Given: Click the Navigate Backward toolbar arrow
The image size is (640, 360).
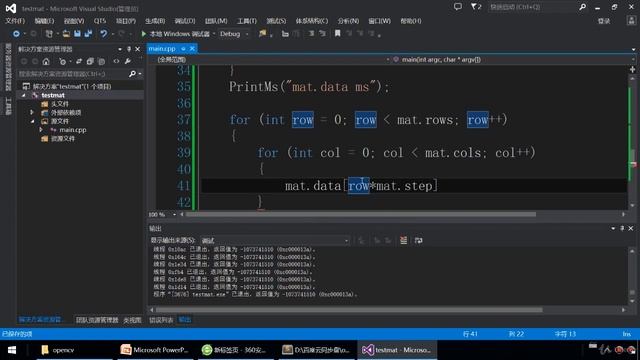Looking at the screenshot, I should (16, 34).
